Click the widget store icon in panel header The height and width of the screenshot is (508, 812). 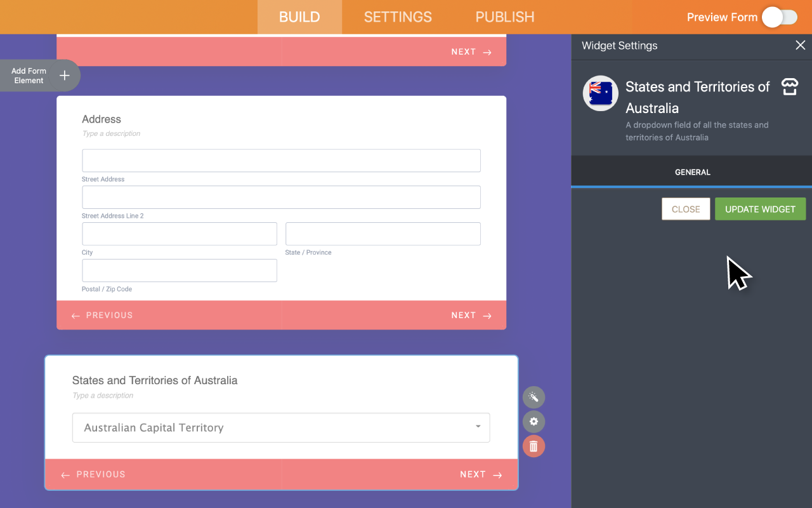coord(789,87)
